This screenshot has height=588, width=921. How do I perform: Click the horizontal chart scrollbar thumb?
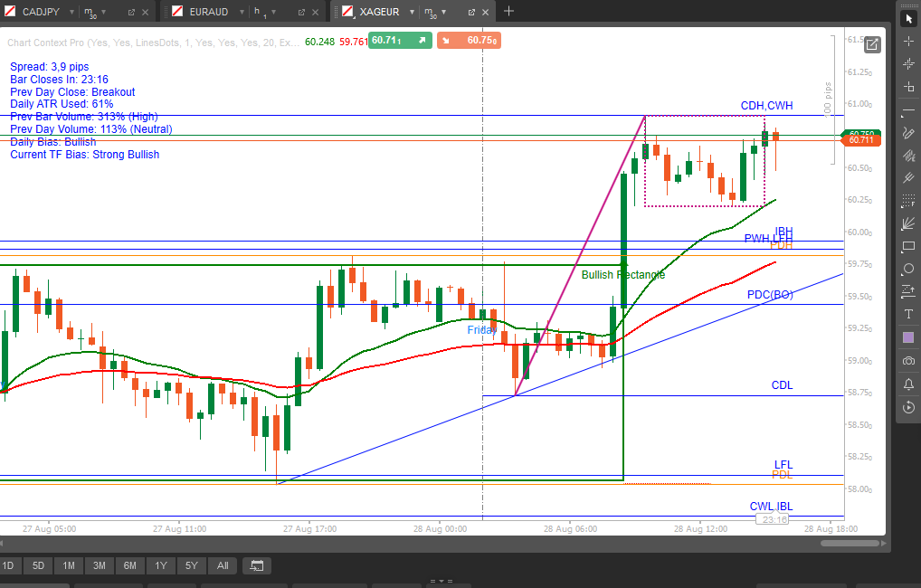[x=850, y=544]
